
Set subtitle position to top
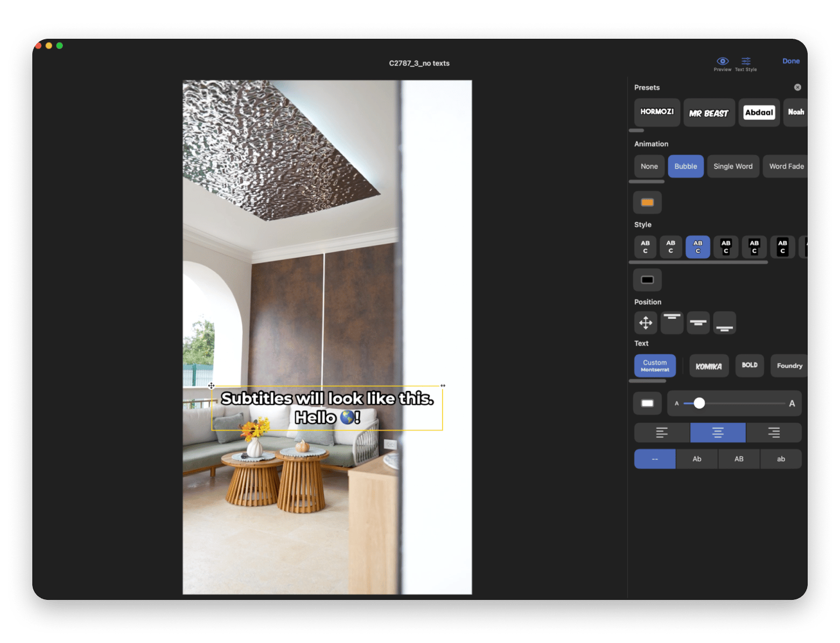pyautogui.click(x=671, y=323)
